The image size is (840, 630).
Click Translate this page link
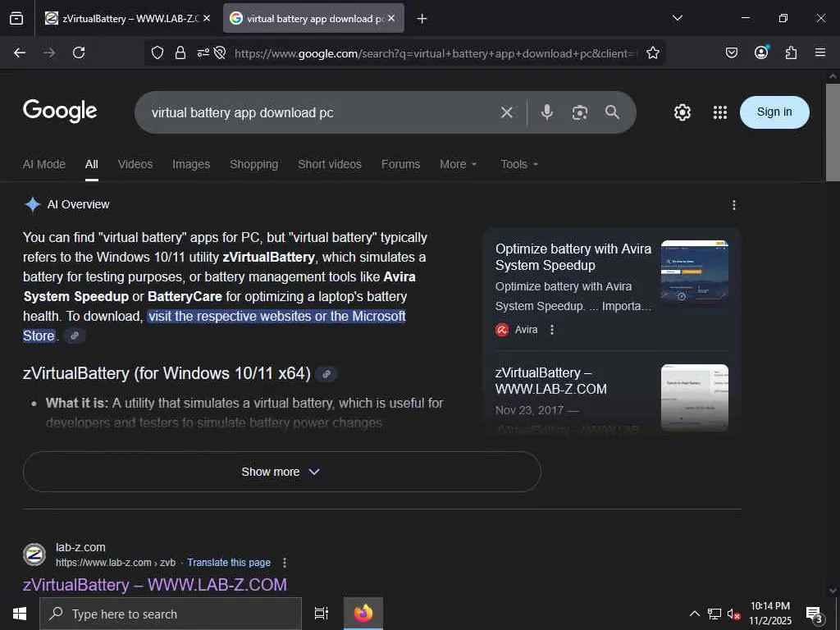[229, 563]
